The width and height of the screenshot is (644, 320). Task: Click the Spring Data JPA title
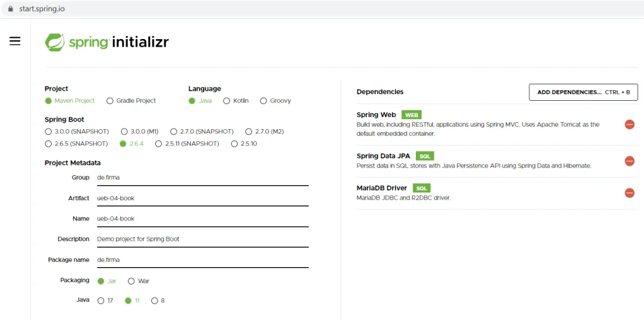click(x=383, y=156)
